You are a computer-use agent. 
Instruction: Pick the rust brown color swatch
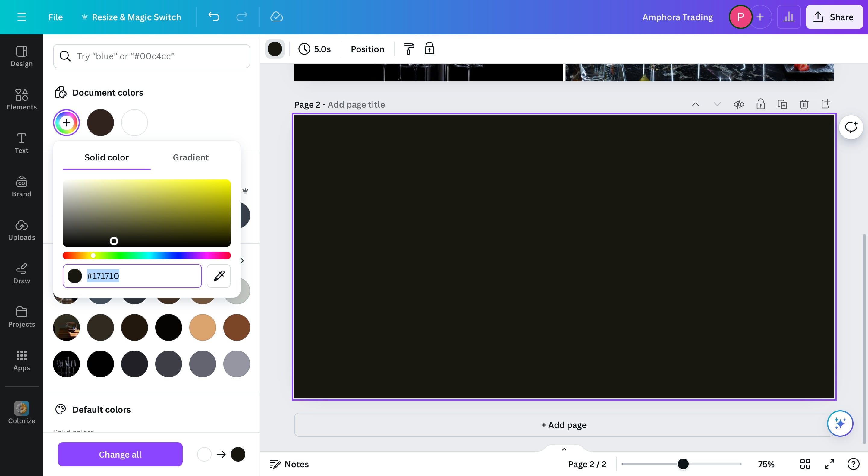[237, 327]
